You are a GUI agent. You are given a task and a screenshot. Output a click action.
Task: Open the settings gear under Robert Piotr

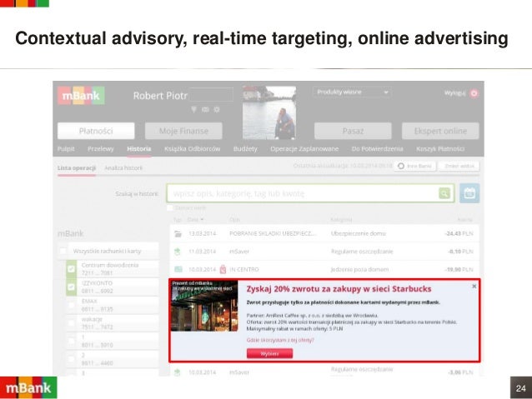pos(217,109)
